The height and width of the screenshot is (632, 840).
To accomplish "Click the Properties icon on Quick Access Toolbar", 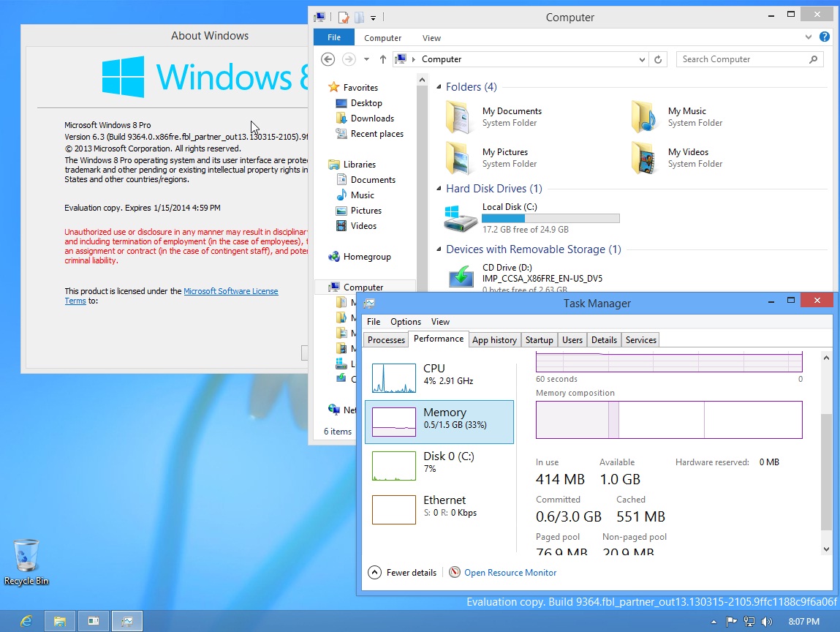I will click(342, 17).
